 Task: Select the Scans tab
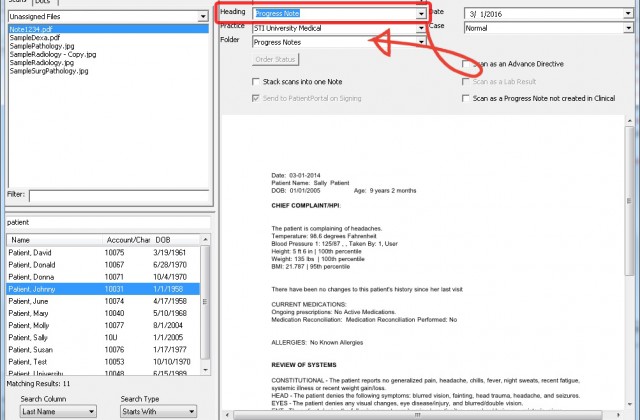pyautogui.click(x=16, y=3)
